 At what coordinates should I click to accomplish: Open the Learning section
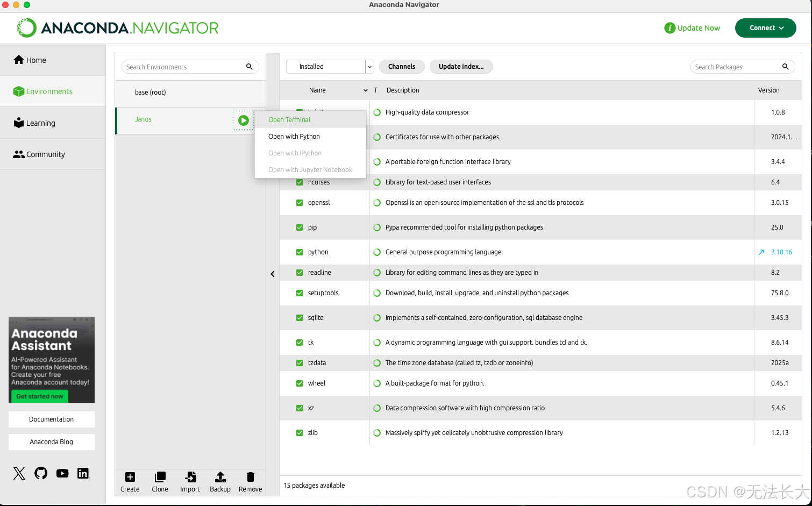[x=53, y=123]
